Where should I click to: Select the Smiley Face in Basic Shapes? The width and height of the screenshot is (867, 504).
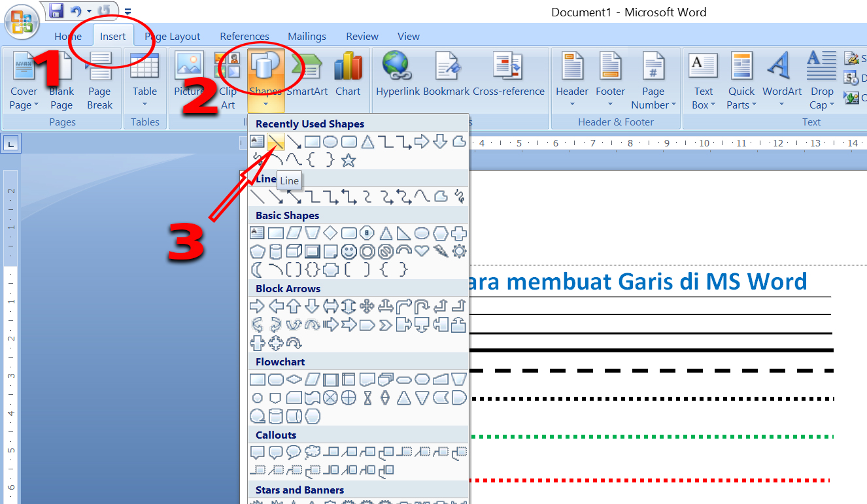tap(349, 251)
